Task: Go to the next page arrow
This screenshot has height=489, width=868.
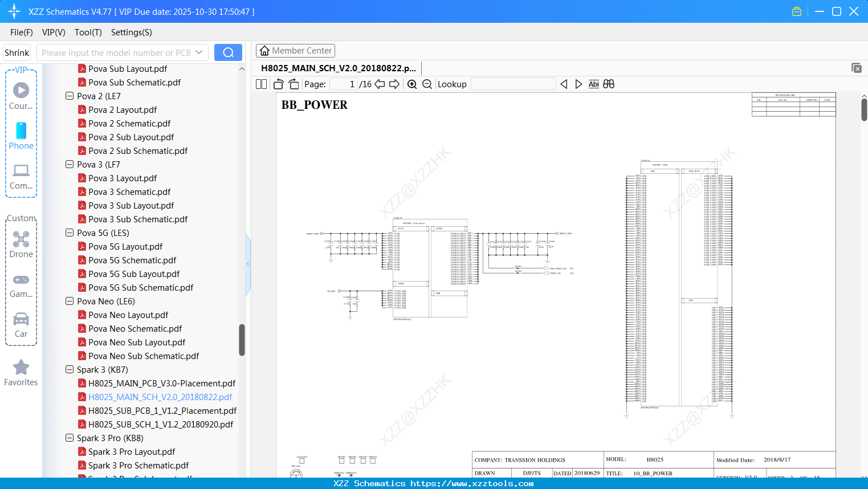Action: click(394, 84)
